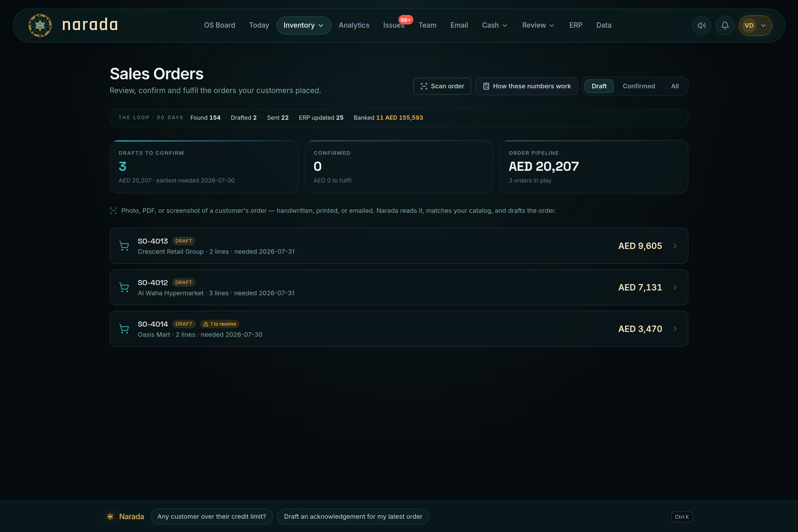Click 'Found 154' in the loop bar
The width and height of the screenshot is (798, 532).
[205, 118]
